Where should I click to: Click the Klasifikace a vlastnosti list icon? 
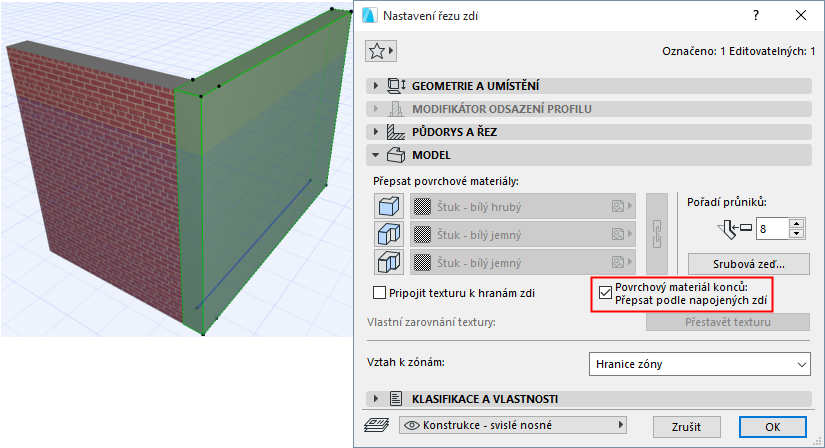coord(396,399)
